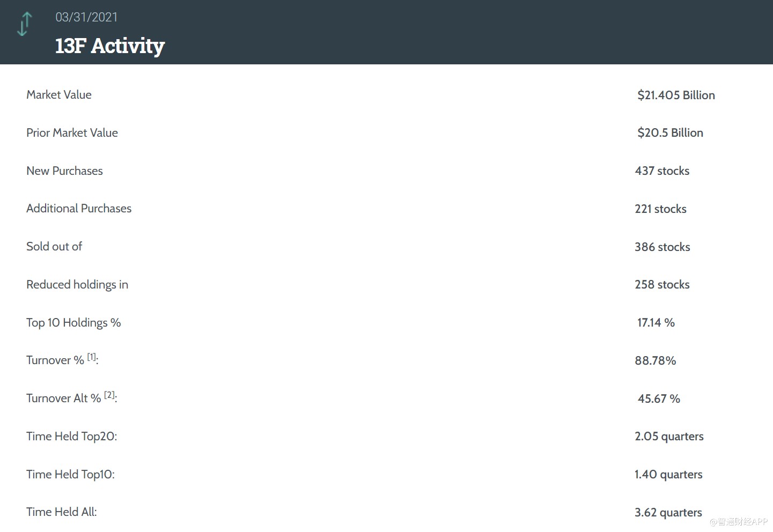Click the Time Held All label
Image resolution: width=773 pixels, height=532 pixels.
(62, 512)
